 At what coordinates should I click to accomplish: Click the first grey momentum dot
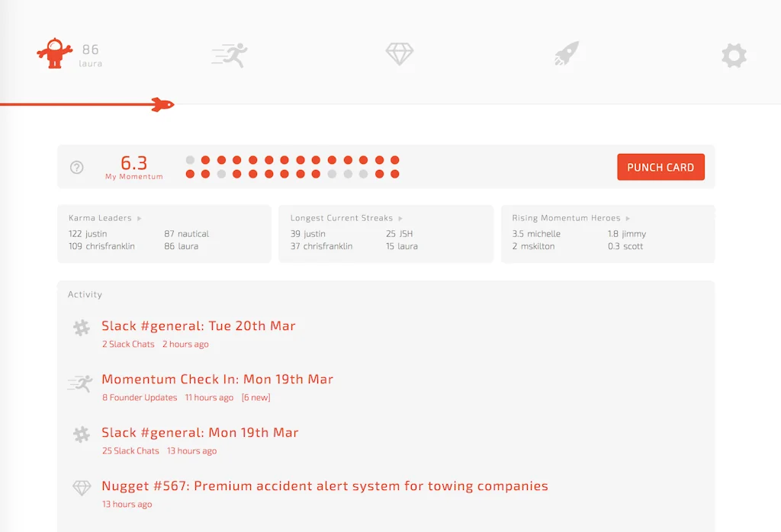[x=190, y=160]
